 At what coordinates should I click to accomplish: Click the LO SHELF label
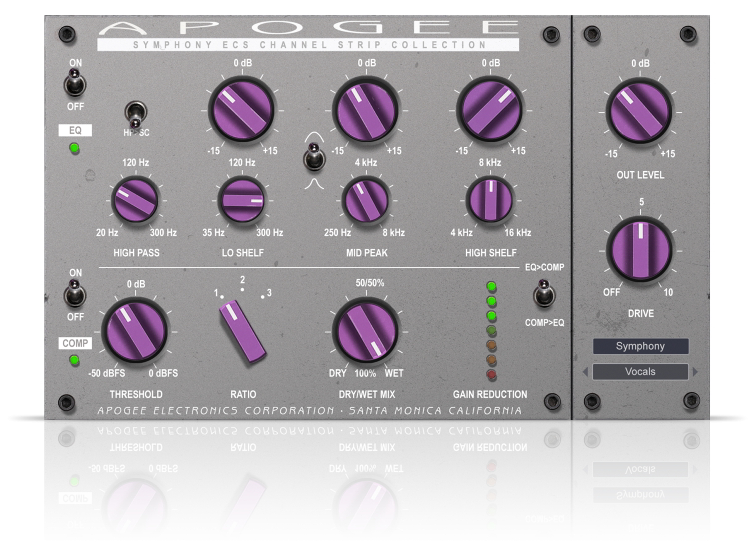click(243, 253)
